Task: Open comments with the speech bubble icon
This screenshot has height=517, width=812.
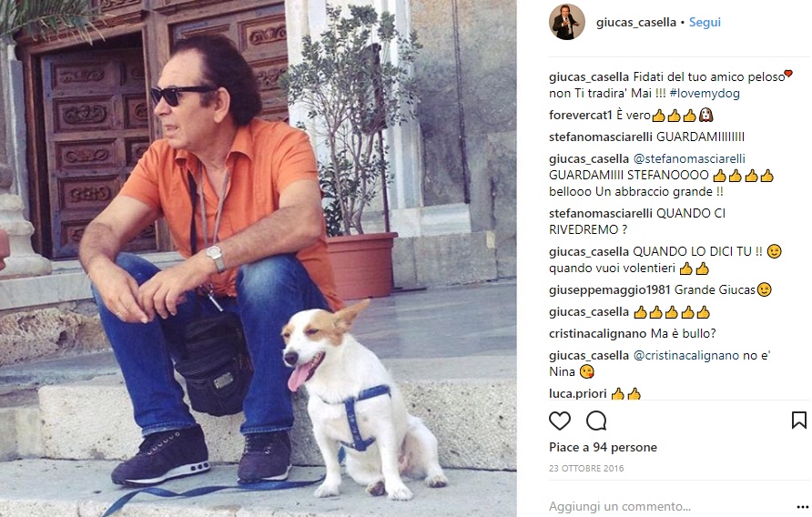Action: 596,421
